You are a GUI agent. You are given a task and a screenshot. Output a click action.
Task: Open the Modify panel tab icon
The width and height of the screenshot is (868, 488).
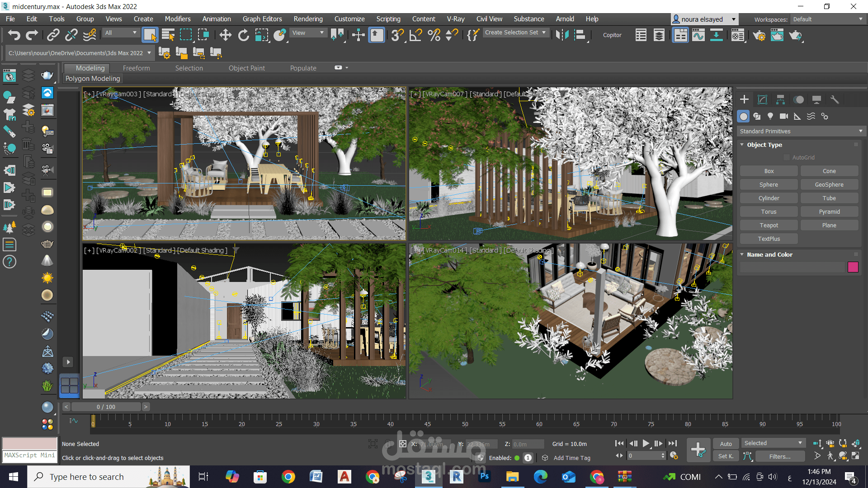tap(762, 99)
